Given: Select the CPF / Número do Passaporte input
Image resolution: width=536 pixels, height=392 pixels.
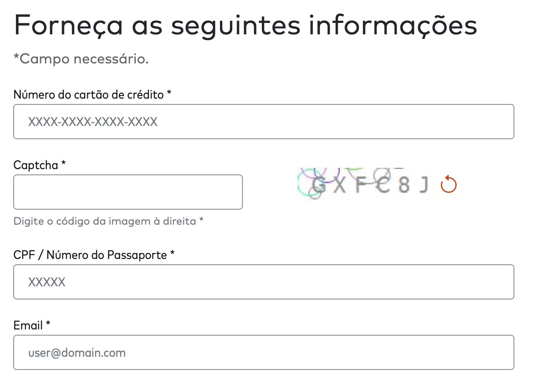Looking at the screenshot, I should [264, 282].
